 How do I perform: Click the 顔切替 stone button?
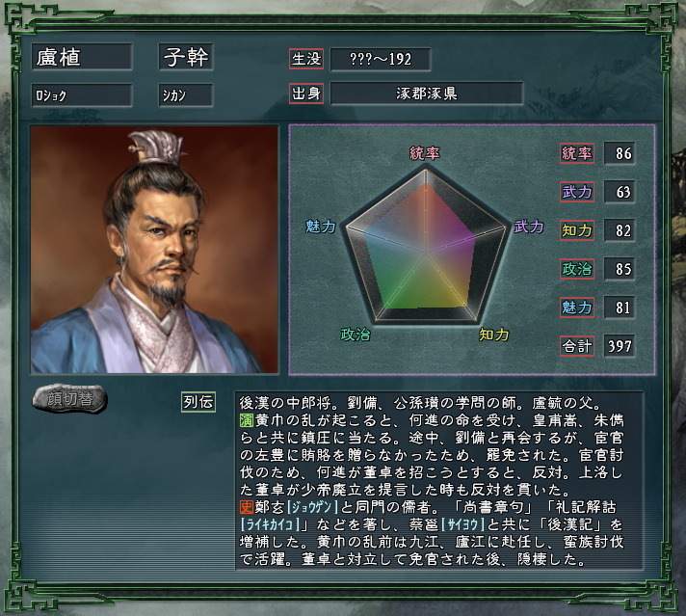[70, 398]
